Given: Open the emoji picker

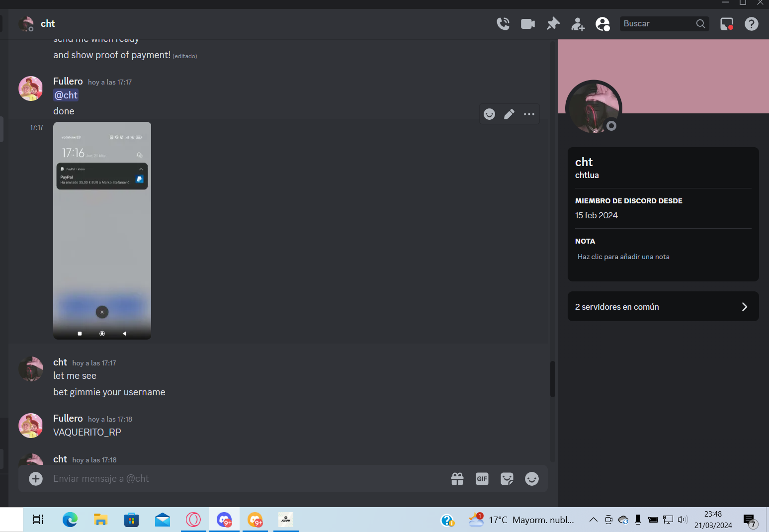Looking at the screenshot, I should [x=532, y=478].
